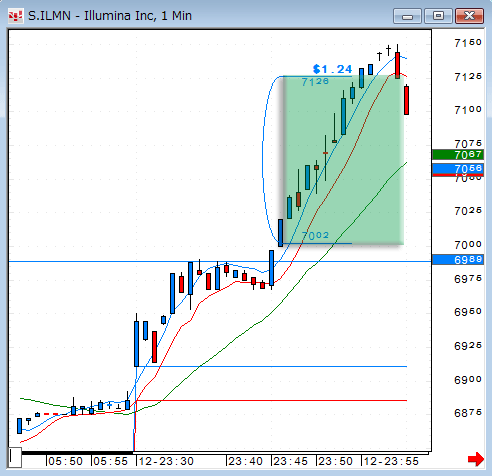Select the green 7067 price marker
The image size is (492, 476).
[458, 155]
